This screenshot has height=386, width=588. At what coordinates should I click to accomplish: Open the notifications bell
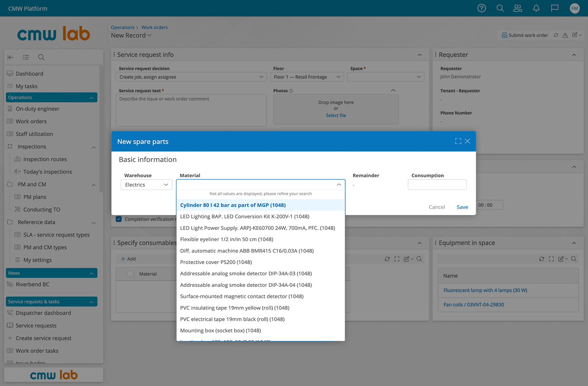point(536,8)
